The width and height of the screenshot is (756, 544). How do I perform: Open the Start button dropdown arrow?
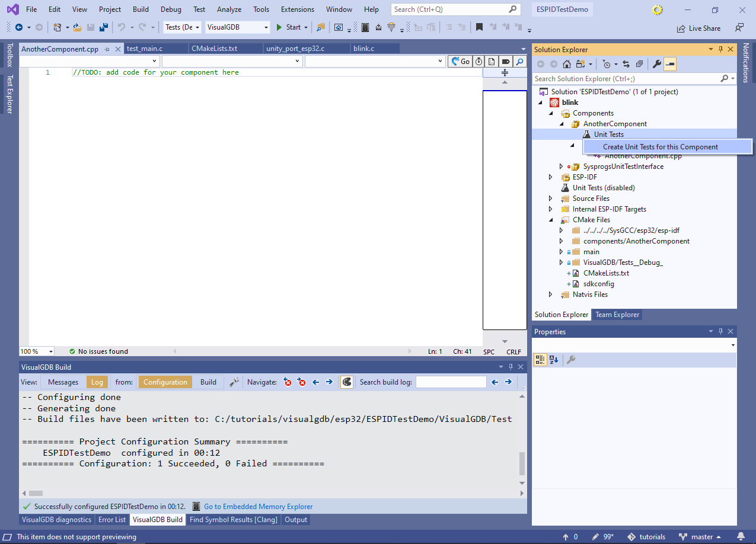pos(306,27)
